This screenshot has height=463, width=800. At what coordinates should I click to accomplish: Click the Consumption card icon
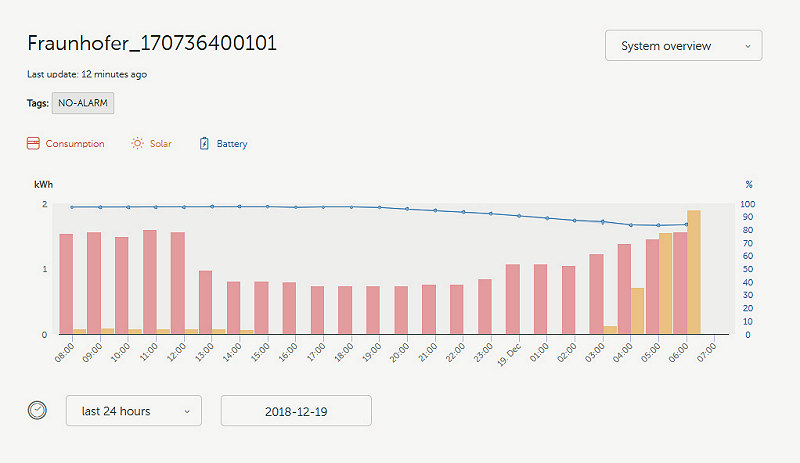(x=33, y=144)
